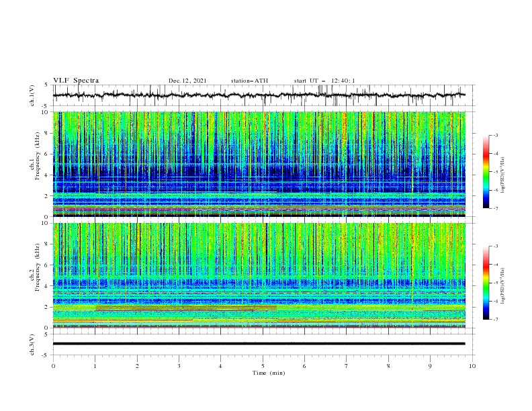Click time axis tick label "1"
This screenshot has width=532, height=411.
(95, 366)
